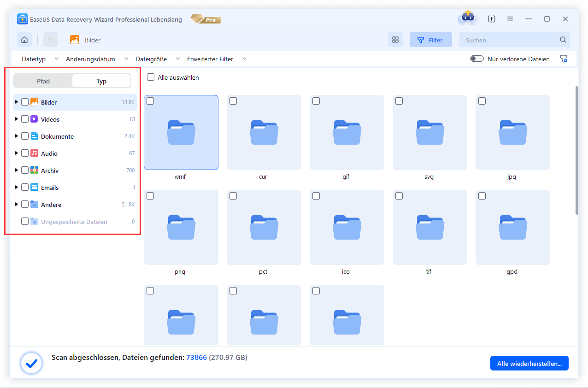Click the Archiv category icon
Viewport: 588px width, 388px height.
(x=35, y=170)
